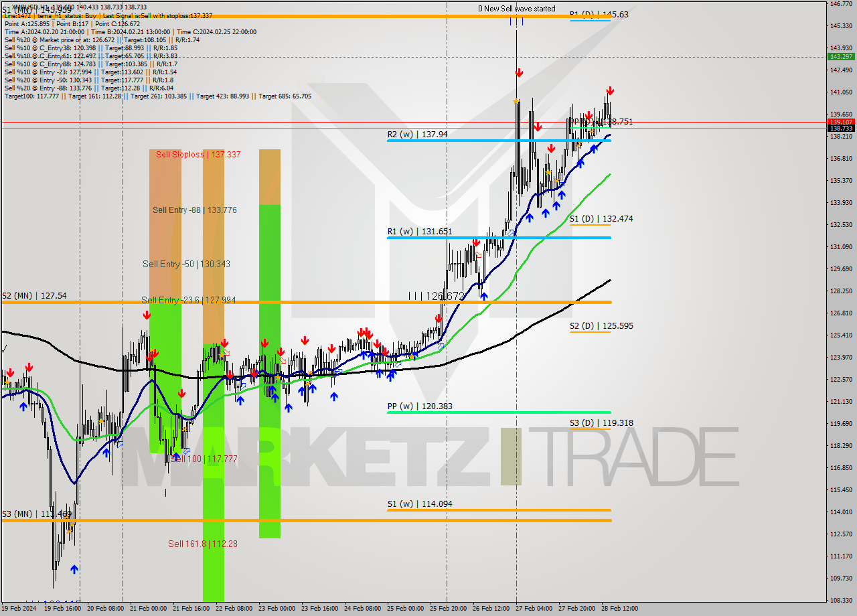Click the 27 Feb 20:00 time axis label

pyautogui.click(x=576, y=609)
